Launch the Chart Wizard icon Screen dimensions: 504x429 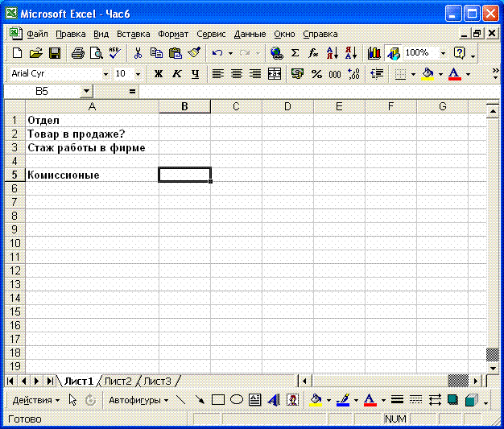[374, 52]
